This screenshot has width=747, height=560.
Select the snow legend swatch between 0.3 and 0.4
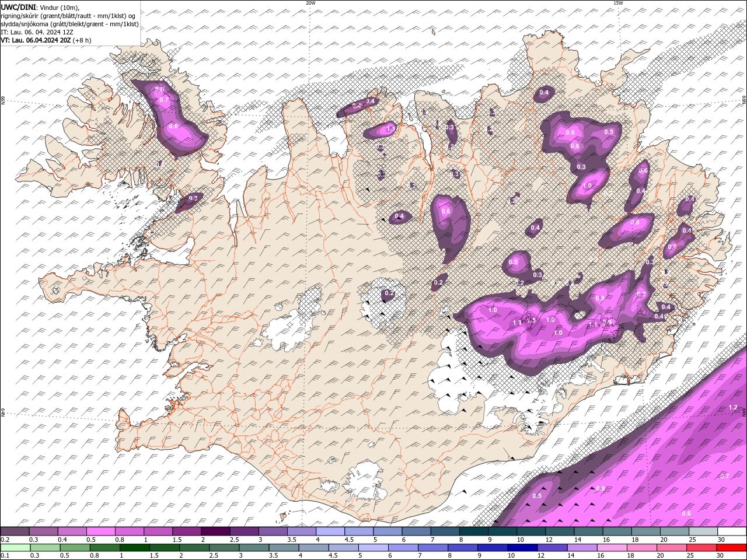coord(43,531)
